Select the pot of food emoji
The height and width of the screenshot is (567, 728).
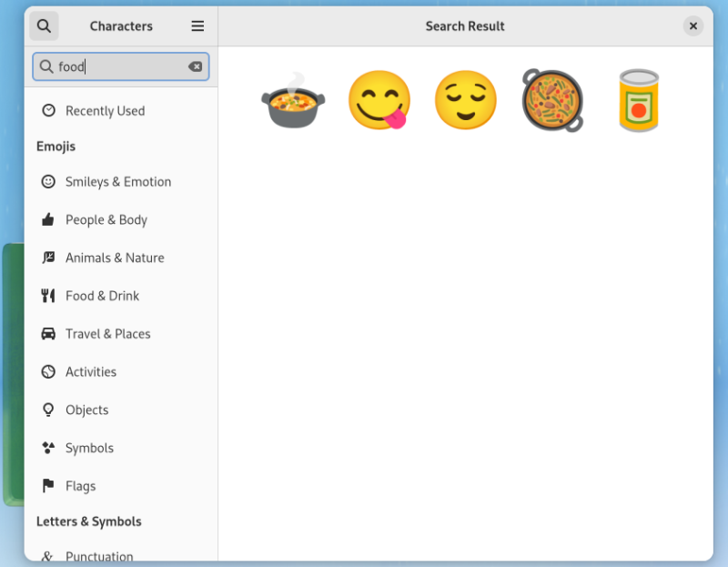pyautogui.click(x=293, y=100)
